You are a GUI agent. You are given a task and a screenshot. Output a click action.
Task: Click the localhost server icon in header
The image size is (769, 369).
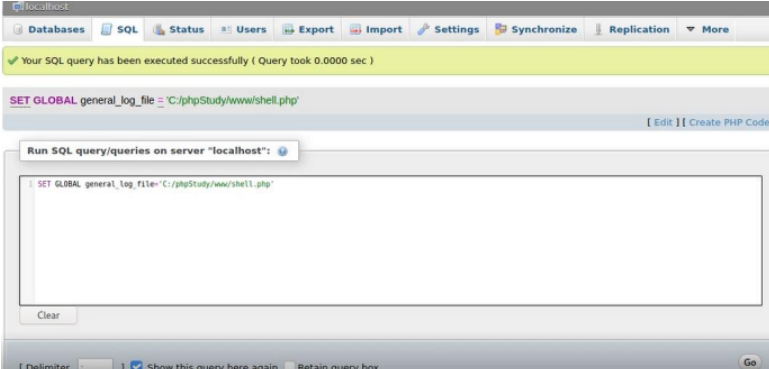click(18, 7)
